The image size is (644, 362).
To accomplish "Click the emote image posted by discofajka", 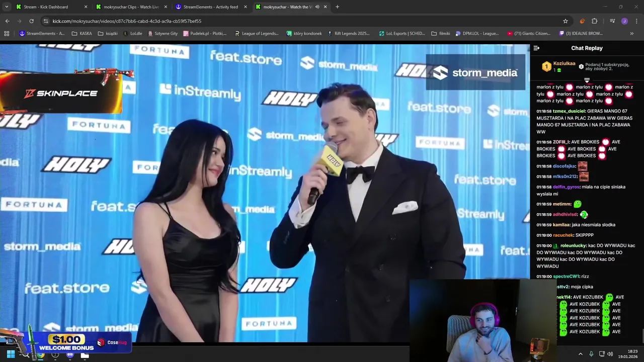I will [583, 166].
